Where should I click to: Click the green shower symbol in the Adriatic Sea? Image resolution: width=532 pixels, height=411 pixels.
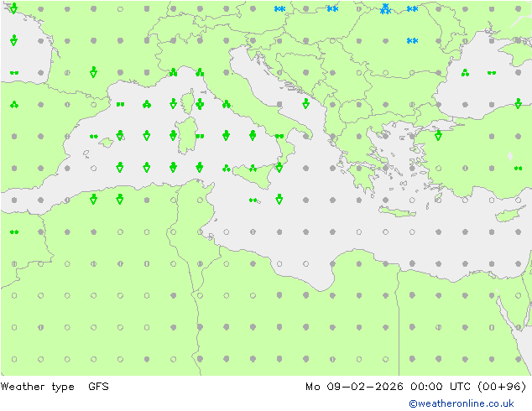point(305,103)
